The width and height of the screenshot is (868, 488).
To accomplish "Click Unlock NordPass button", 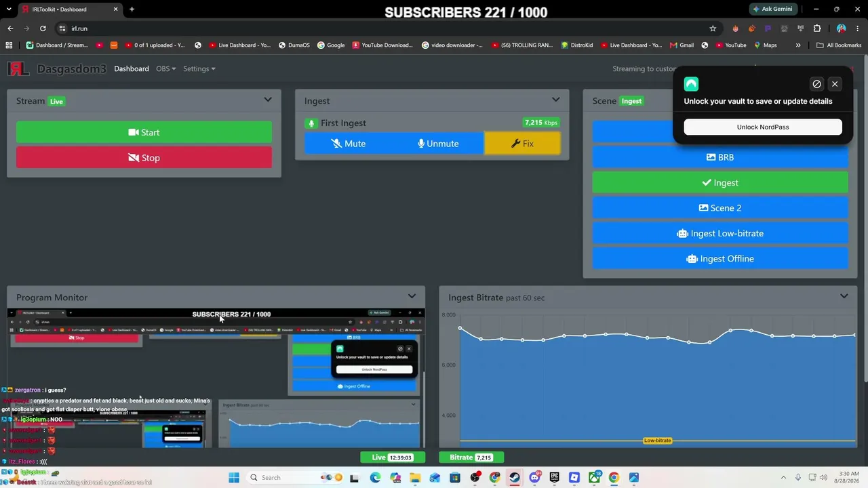I will coord(763,127).
